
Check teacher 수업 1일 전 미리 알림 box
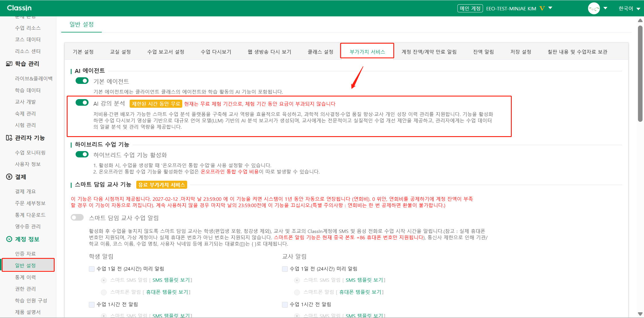point(285,269)
